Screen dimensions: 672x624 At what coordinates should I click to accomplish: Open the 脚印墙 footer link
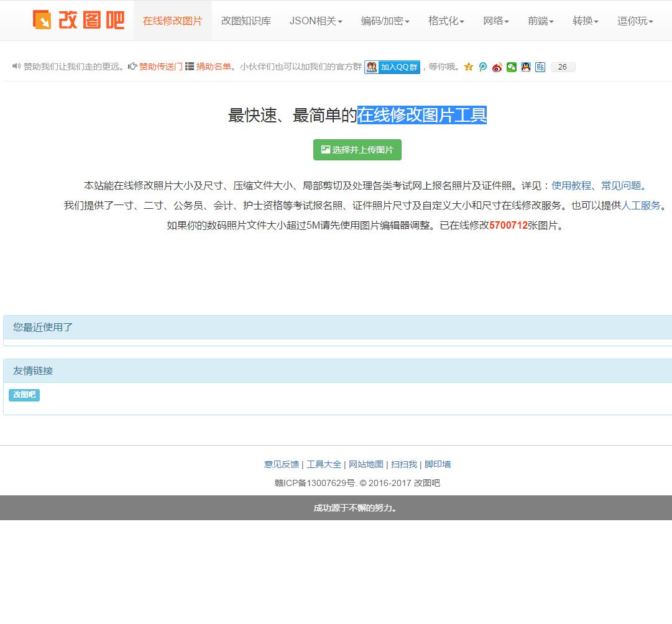(x=438, y=464)
